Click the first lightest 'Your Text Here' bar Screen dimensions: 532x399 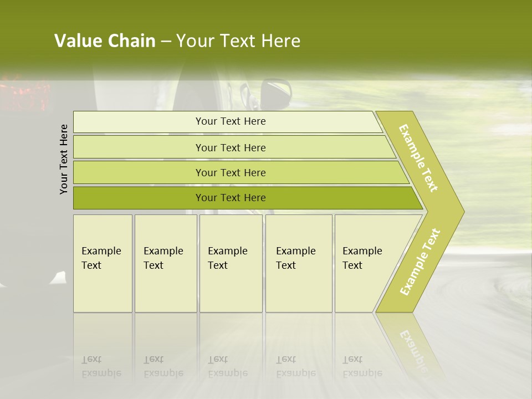pos(228,122)
